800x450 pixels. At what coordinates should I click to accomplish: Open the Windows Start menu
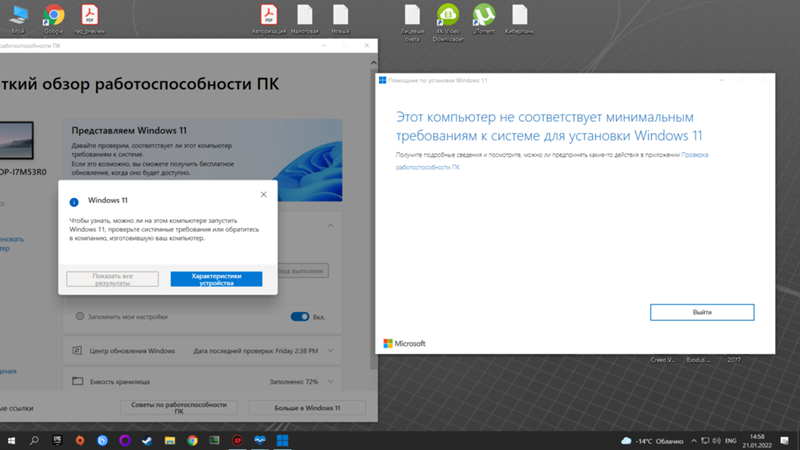[x=11, y=440]
